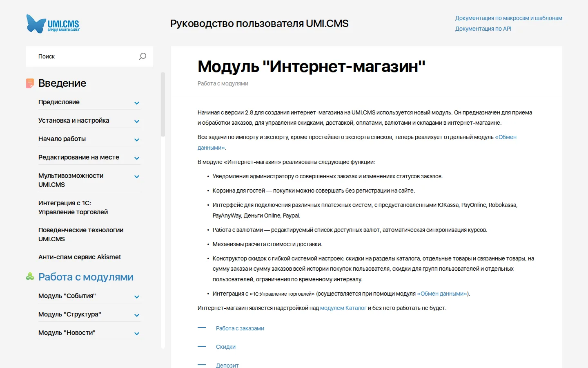Open Документация по API link

(483, 29)
